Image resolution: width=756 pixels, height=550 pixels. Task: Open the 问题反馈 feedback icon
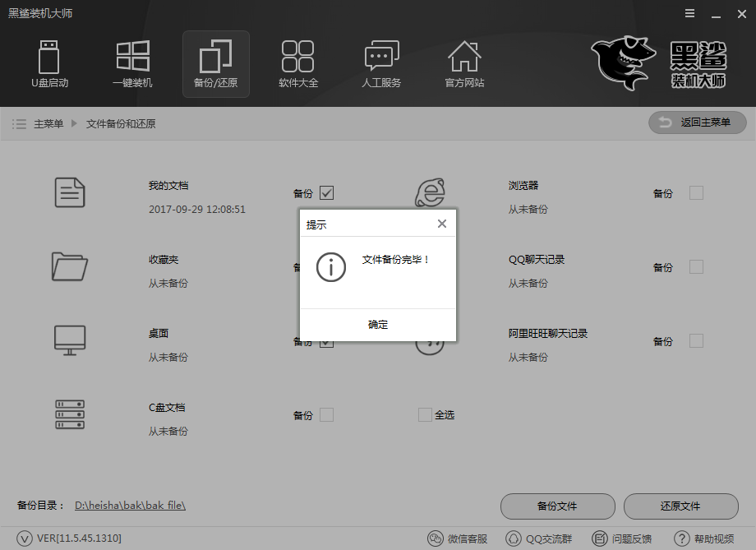click(x=597, y=538)
